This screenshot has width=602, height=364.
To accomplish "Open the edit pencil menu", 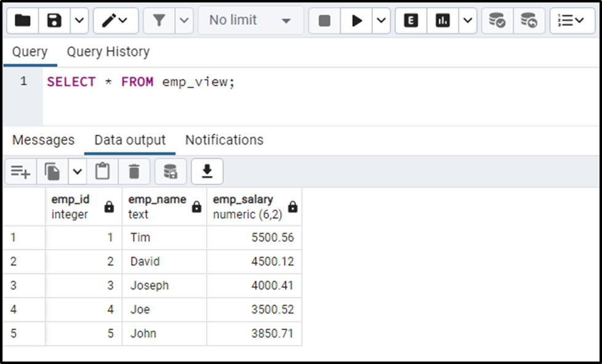I will click(116, 20).
